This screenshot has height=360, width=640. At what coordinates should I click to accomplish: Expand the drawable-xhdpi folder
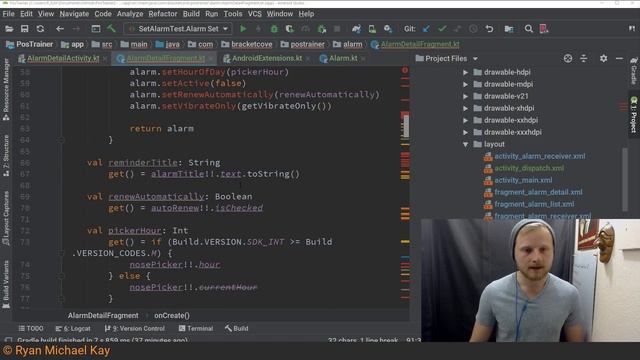click(465, 108)
